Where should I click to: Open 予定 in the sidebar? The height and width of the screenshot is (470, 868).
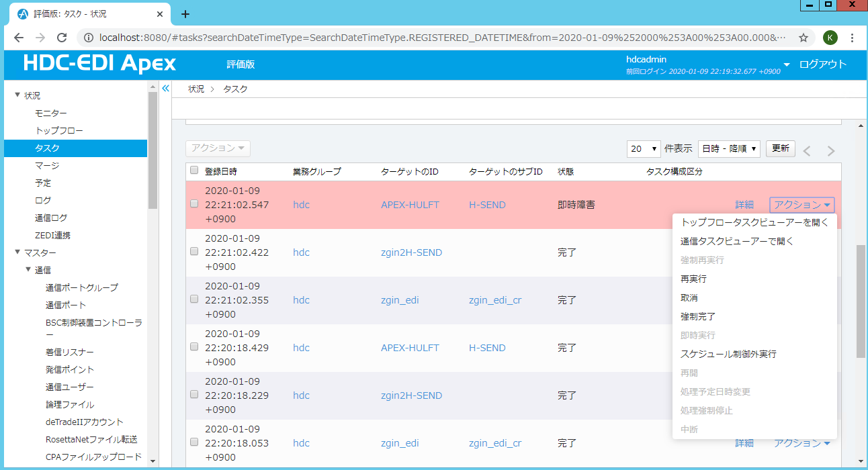pos(43,183)
